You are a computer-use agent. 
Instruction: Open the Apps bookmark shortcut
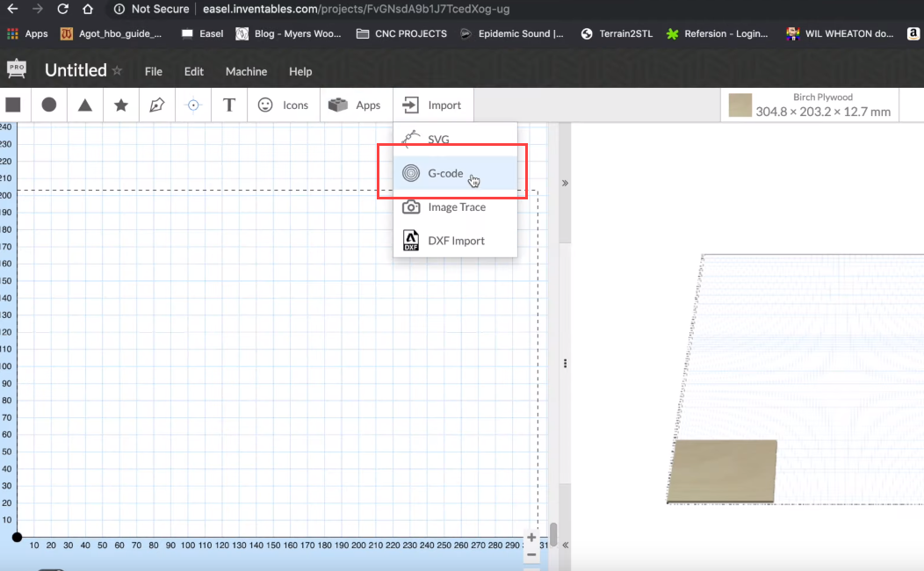click(27, 33)
